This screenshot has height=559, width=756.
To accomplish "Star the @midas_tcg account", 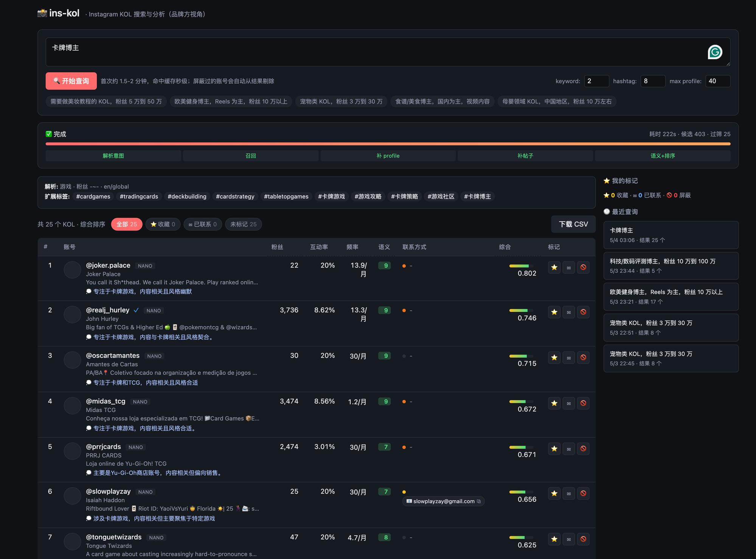I will (554, 403).
